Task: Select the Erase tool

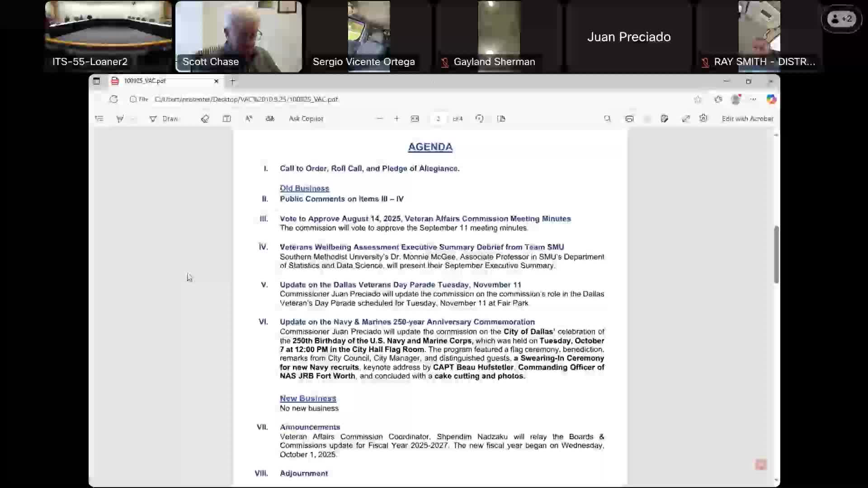Action: tap(205, 119)
